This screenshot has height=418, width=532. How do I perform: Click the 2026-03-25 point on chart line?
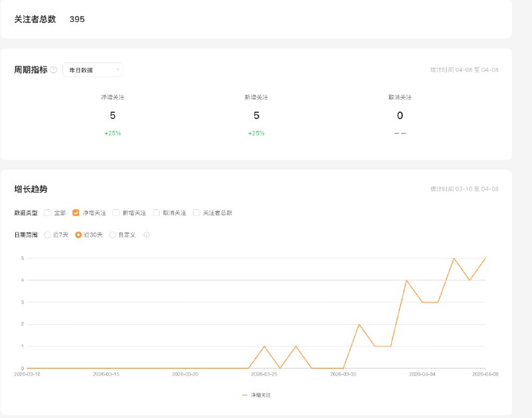coord(265,346)
